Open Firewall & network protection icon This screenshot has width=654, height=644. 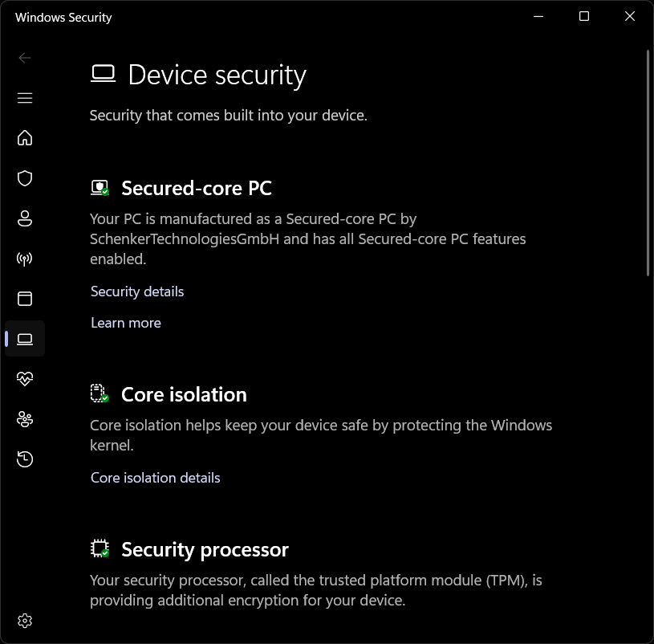[x=24, y=259]
